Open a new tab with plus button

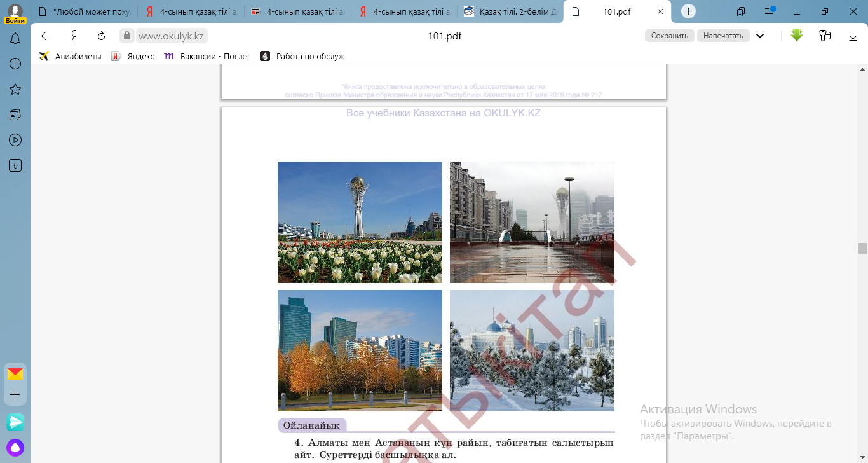coord(689,11)
